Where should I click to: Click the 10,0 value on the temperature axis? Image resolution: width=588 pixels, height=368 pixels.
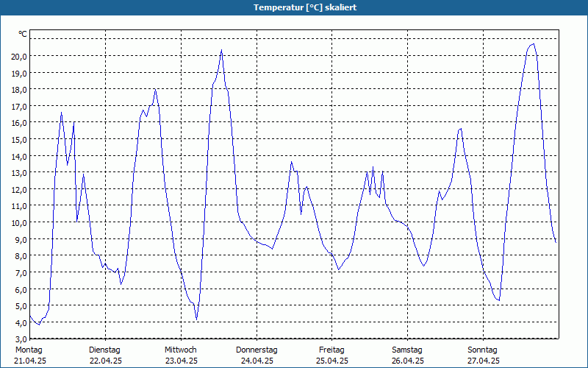tap(19, 223)
